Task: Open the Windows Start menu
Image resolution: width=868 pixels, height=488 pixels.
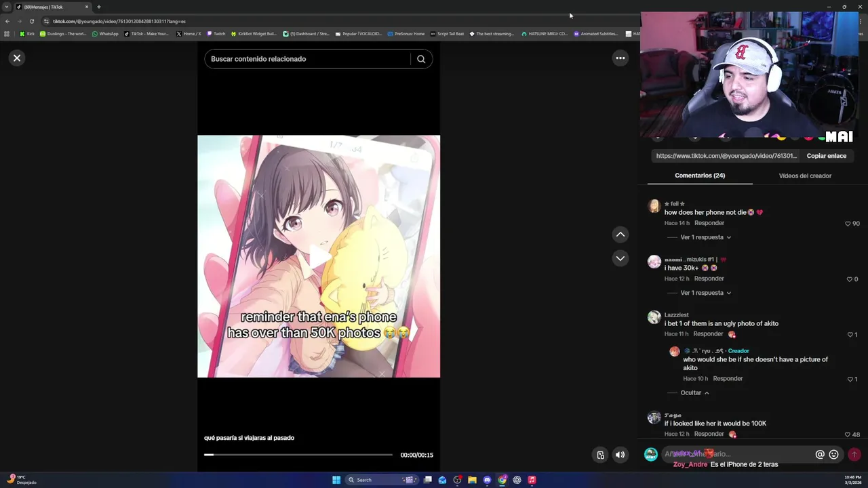Action: pyautogui.click(x=336, y=480)
